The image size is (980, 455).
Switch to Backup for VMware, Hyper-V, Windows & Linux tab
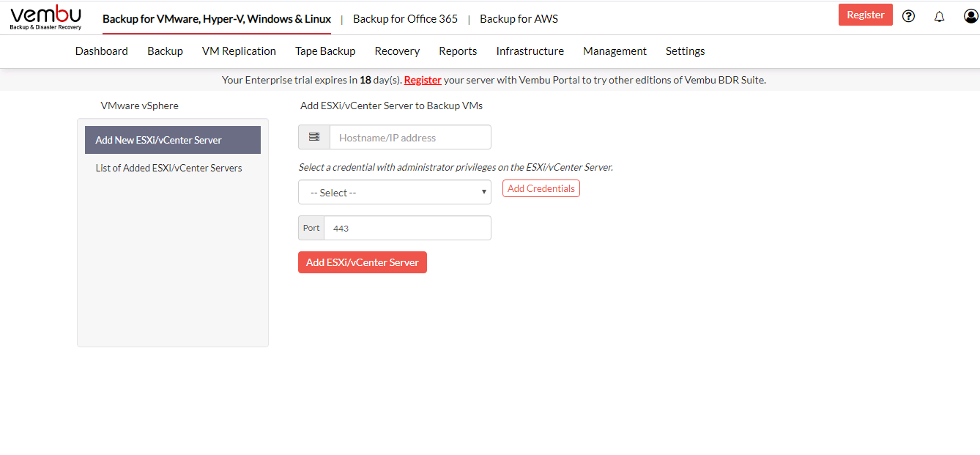click(x=217, y=19)
